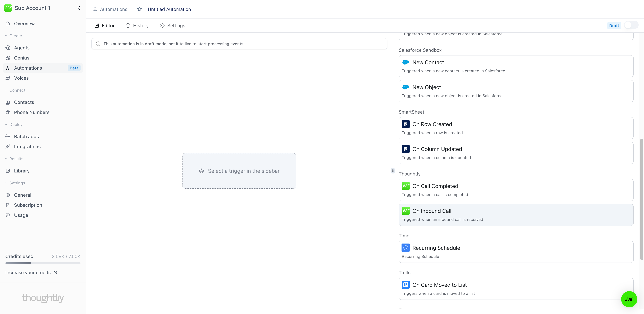The image size is (644, 314).
Task: Click the Usage chart icon
Action: [x=8, y=215]
